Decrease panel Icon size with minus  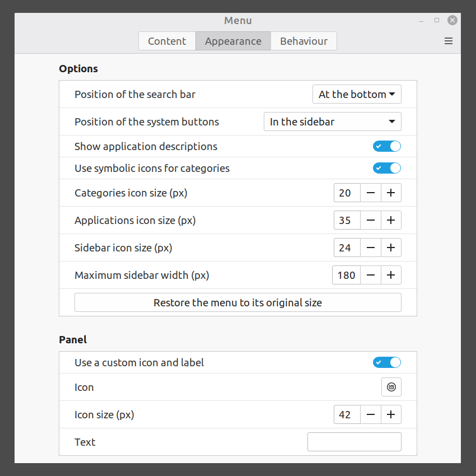[x=370, y=414]
